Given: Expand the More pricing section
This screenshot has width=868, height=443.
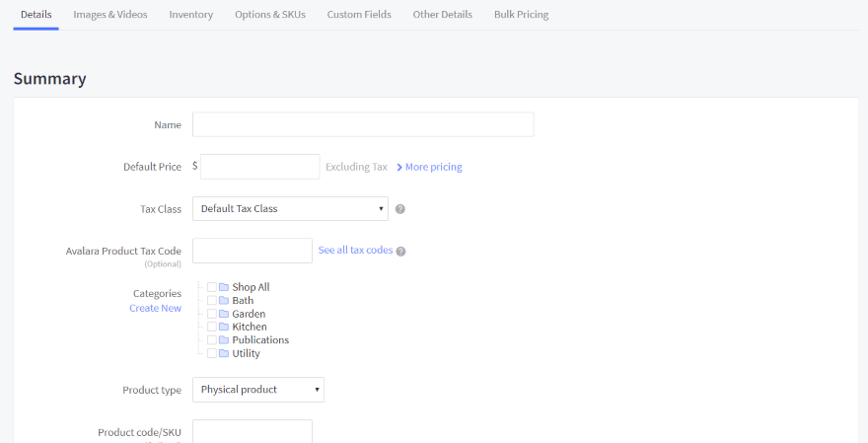Looking at the screenshot, I should (429, 167).
